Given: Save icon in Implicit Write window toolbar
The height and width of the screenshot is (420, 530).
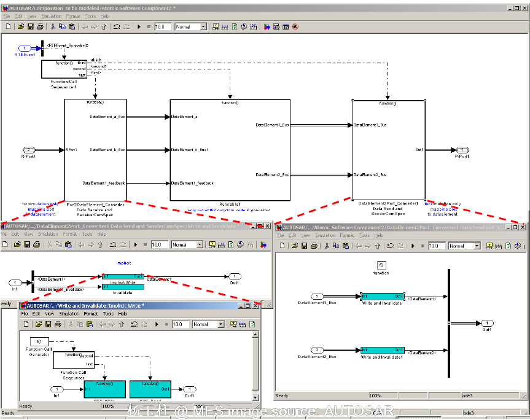Looking at the screenshot, I should tap(48, 324).
